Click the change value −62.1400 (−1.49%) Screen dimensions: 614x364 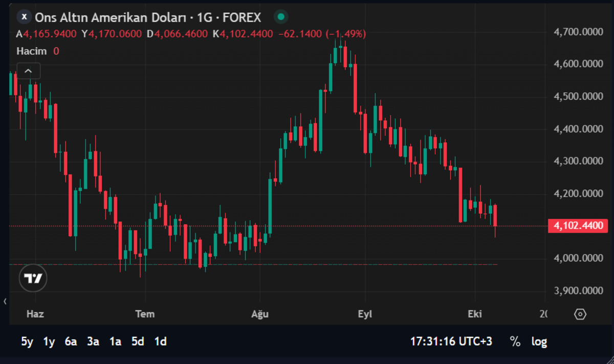click(x=322, y=34)
